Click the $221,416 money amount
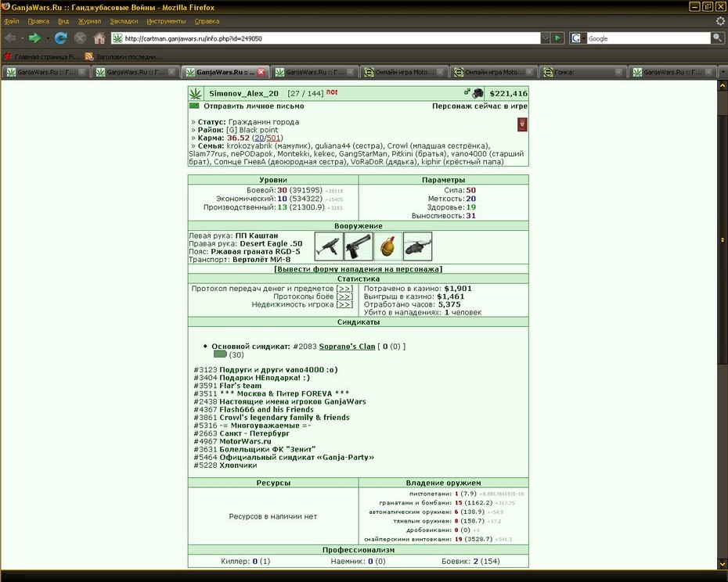Image resolution: width=728 pixels, height=582 pixels. [508, 93]
